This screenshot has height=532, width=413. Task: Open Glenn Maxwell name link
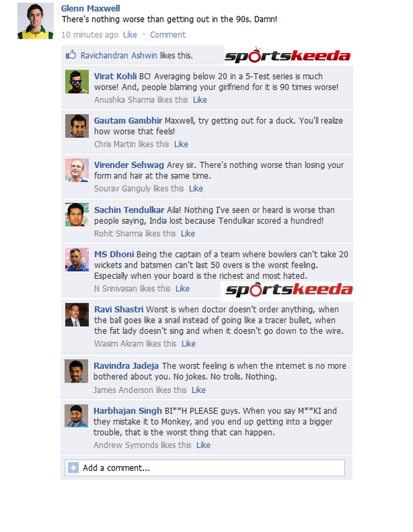click(x=91, y=8)
